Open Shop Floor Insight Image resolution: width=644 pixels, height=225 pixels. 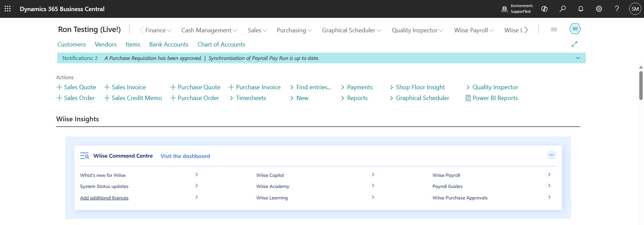(x=417, y=87)
